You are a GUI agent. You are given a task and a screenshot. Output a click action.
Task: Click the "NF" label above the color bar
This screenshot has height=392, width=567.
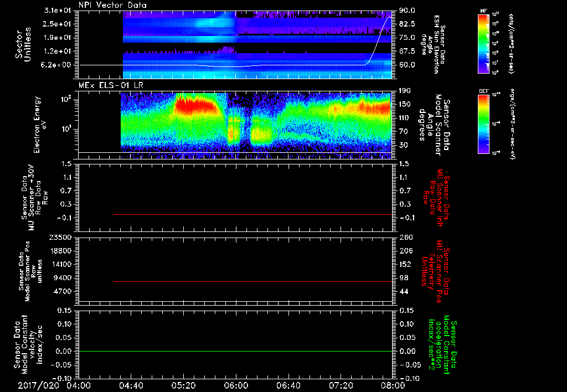(483, 11)
